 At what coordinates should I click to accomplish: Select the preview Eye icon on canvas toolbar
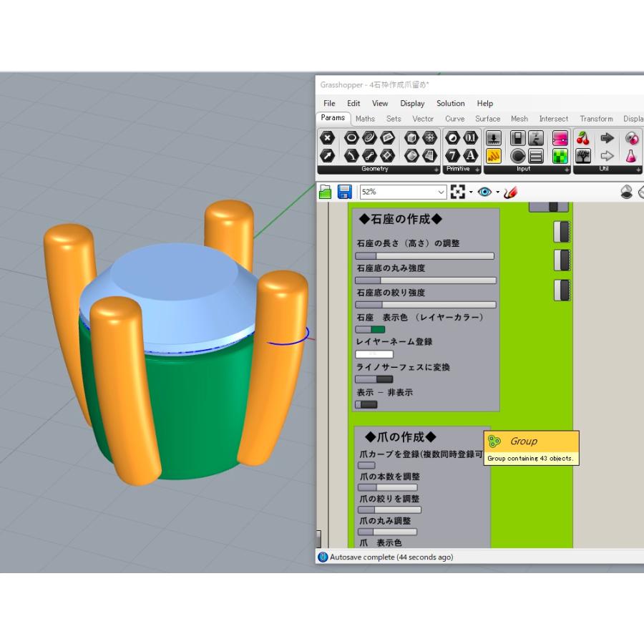[484, 191]
